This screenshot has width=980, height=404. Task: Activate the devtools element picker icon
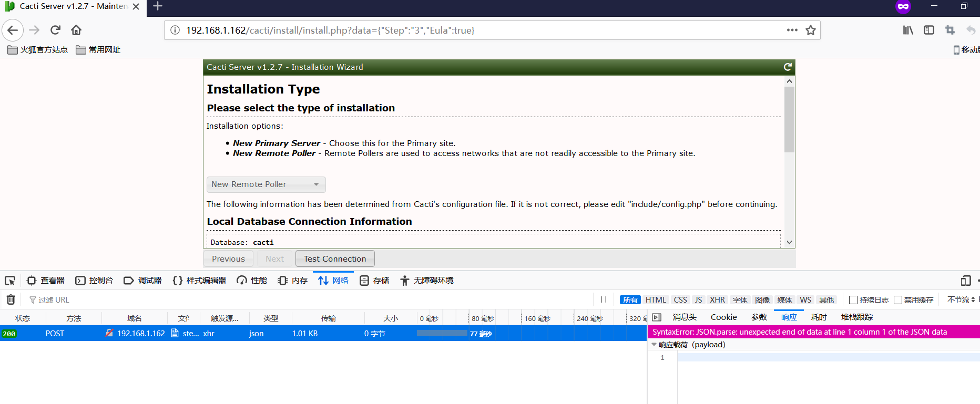point(10,281)
